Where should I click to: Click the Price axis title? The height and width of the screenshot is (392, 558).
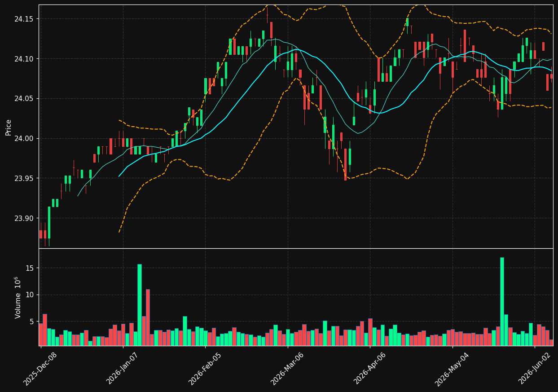(9, 127)
